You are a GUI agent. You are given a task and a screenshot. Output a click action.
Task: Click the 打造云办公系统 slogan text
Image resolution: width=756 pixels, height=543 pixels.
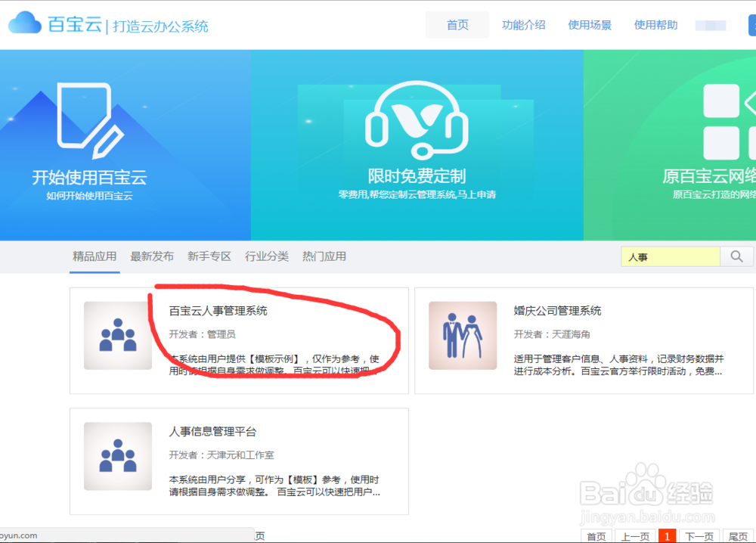160,26
